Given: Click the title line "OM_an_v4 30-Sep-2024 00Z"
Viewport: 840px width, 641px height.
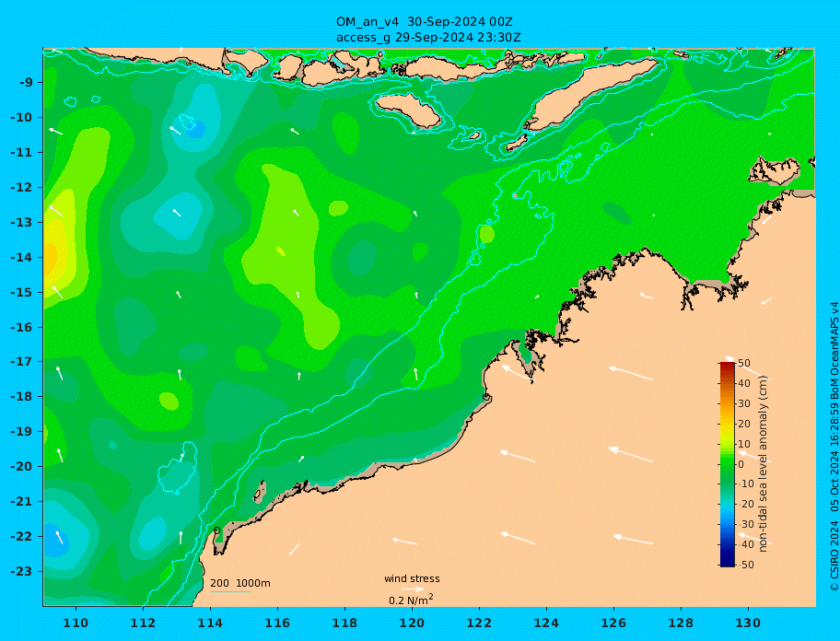Looking at the screenshot, I should click(x=425, y=22).
